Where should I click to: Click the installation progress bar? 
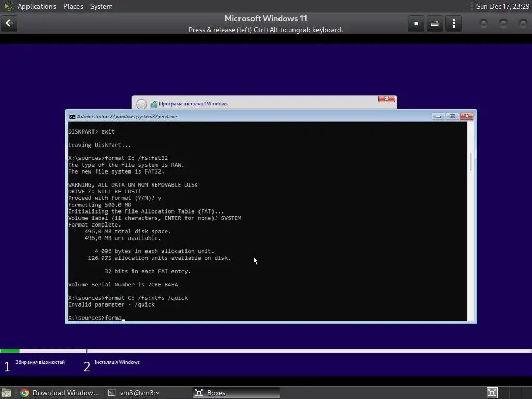tap(266, 351)
